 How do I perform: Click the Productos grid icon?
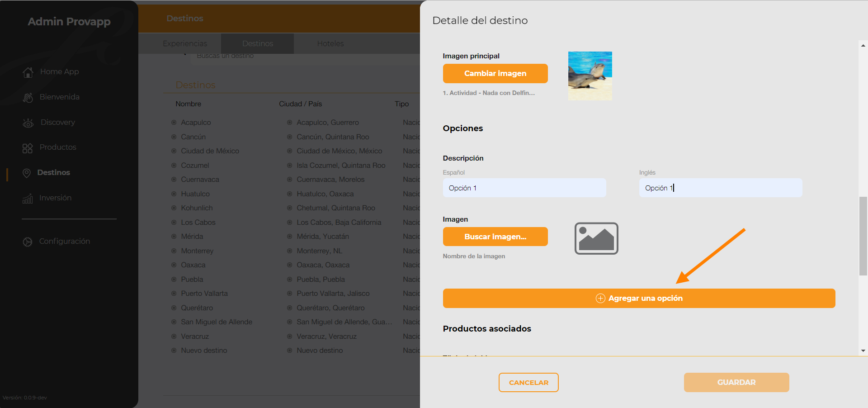point(28,148)
